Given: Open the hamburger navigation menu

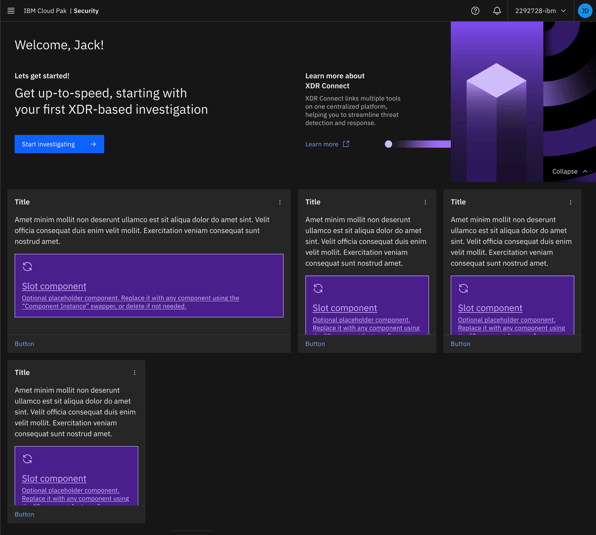Looking at the screenshot, I should 11,11.
